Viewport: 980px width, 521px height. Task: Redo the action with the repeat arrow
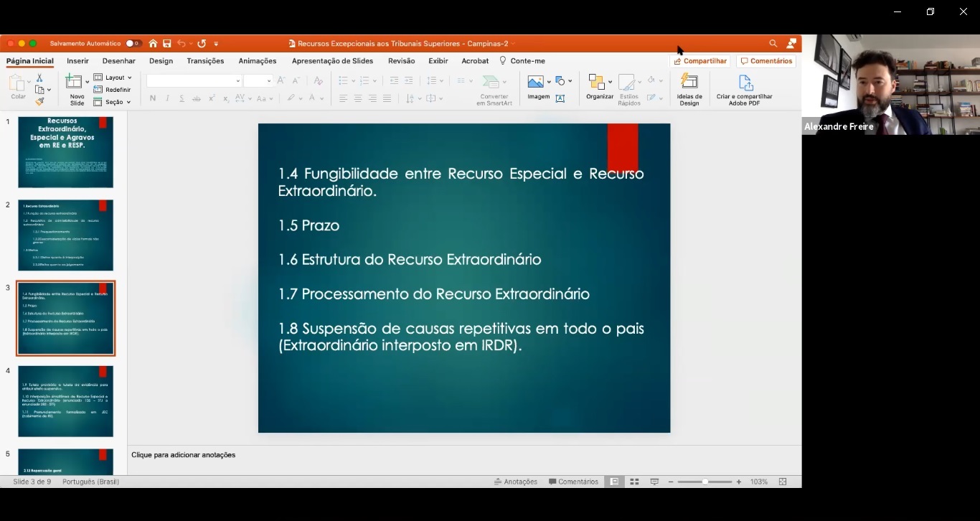click(202, 44)
